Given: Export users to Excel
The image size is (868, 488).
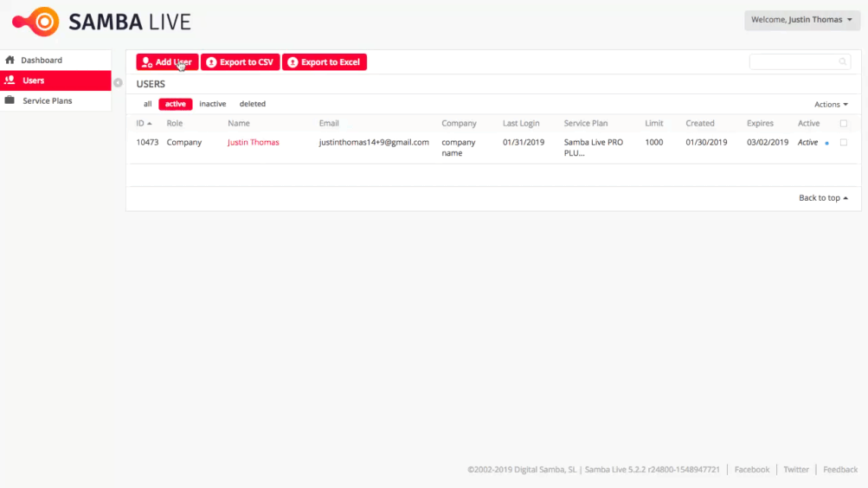Looking at the screenshot, I should 325,62.
